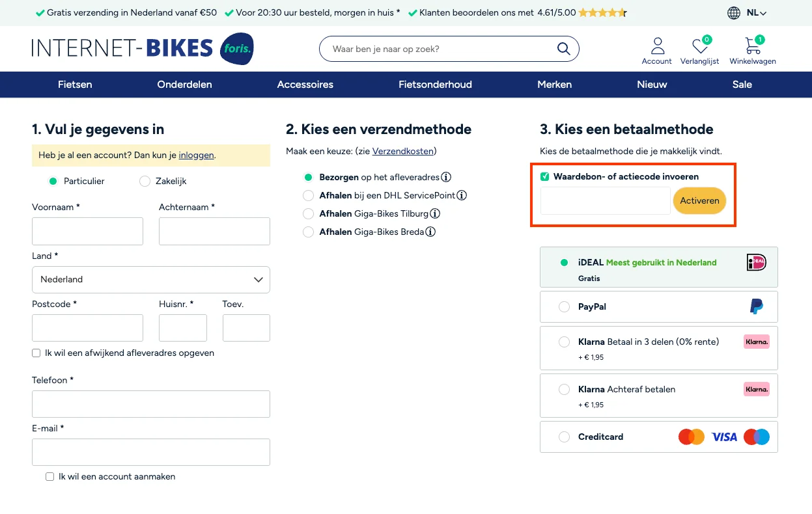Viewport: 812px width, 514px height.
Task: Go to the Sale menu item
Action: 742,84
